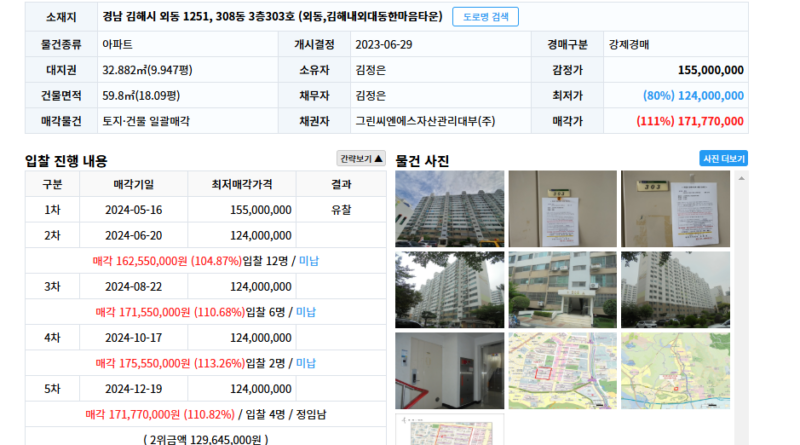Viewport: 800px width, 445px height.
Task: Select the 2차 date 2024-06-20
Action: (x=134, y=235)
